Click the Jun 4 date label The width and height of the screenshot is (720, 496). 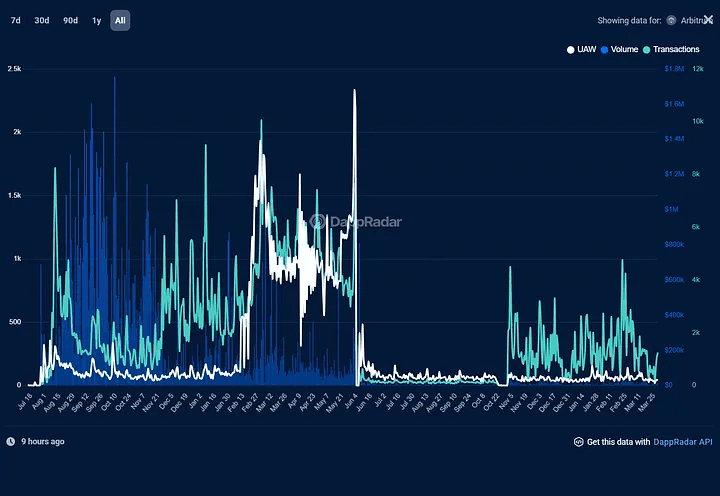(x=351, y=401)
